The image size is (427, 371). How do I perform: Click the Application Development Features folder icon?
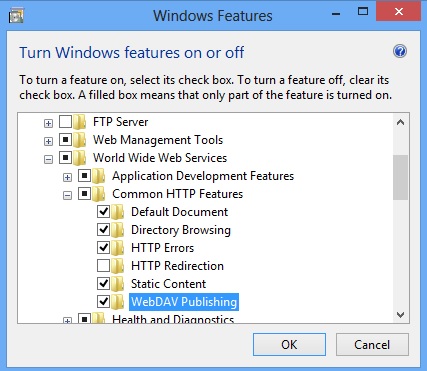pyautogui.click(x=99, y=176)
